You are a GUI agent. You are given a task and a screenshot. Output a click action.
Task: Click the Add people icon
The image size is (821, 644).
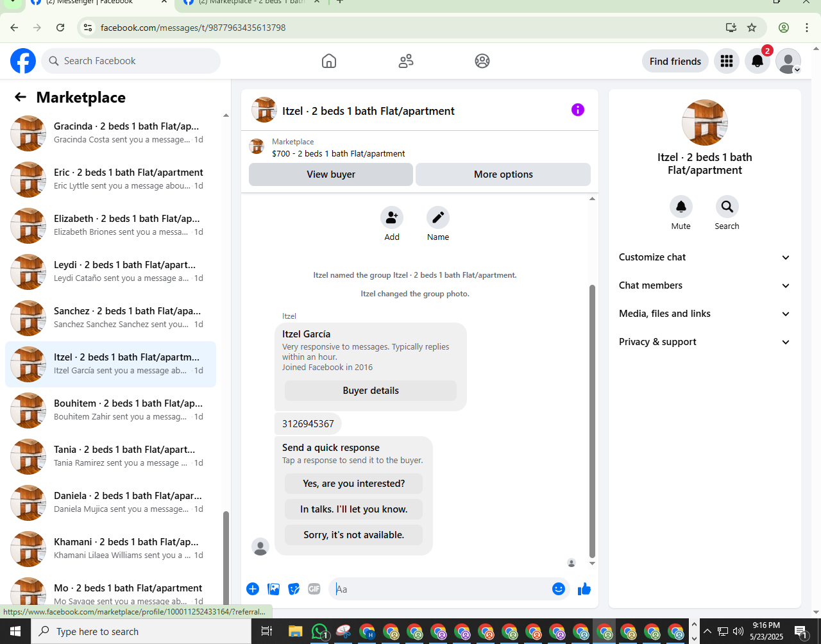point(392,218)
